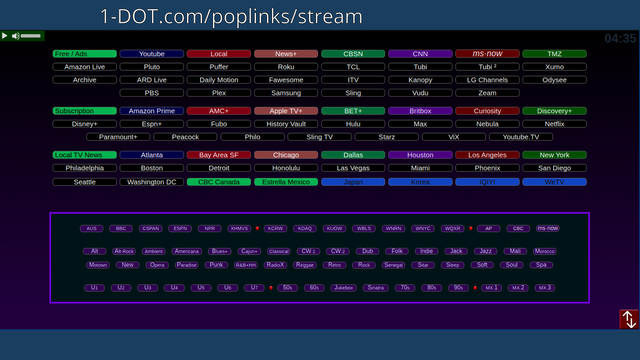
Task: Open the Youtube link
Action: coord(151,54)
